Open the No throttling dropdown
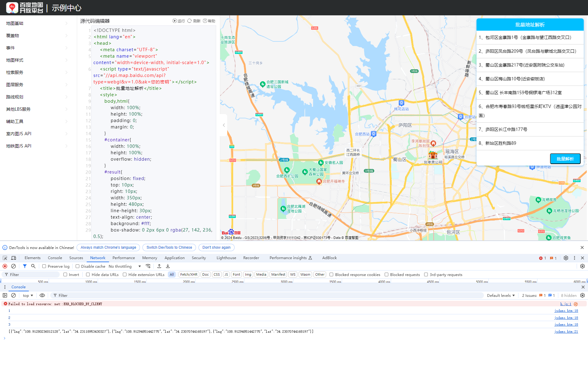Screen dimensions: 588x368 (x=125, y=266)
